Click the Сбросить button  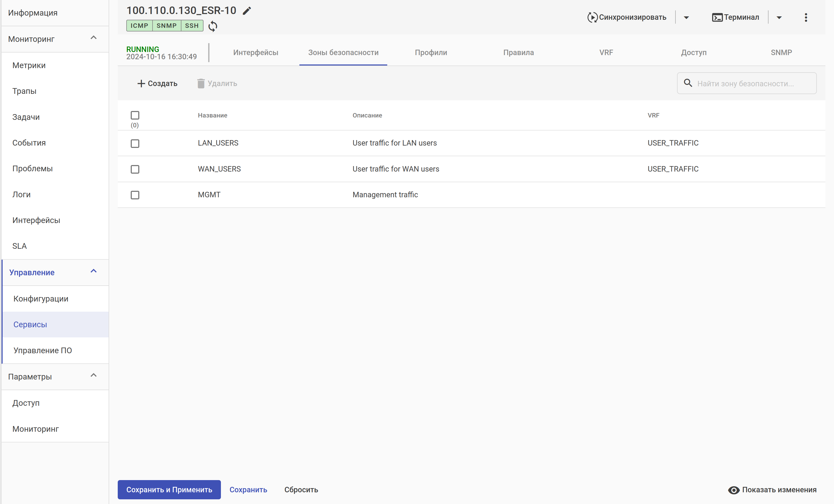point(301,489)
